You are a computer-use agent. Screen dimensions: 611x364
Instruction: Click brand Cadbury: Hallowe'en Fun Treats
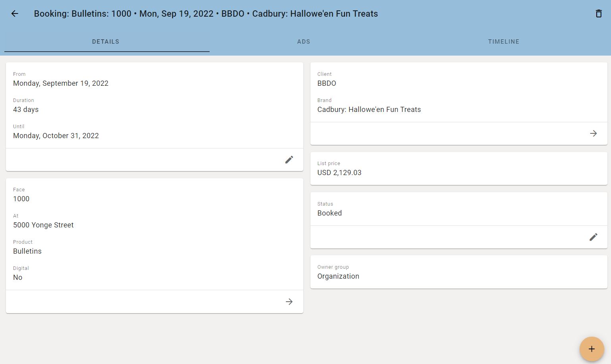tap(369, 110)
